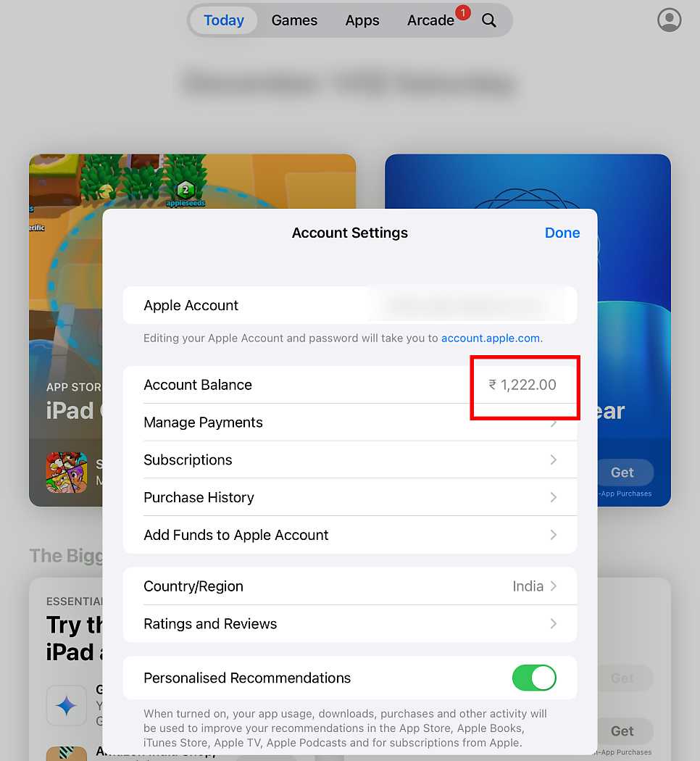Open Ratings and Reviews row
This screenshot has width=700, height=761.
click(350, 623)
